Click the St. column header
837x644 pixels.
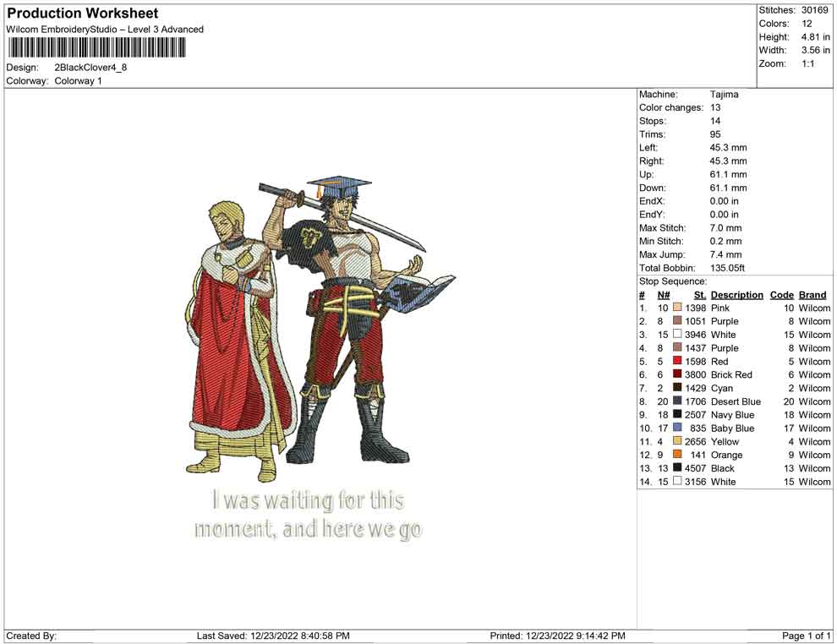pos(700,294)
